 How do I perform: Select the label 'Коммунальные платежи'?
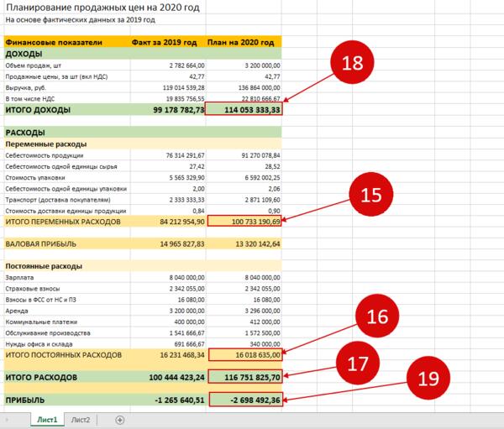pos(41,322)
